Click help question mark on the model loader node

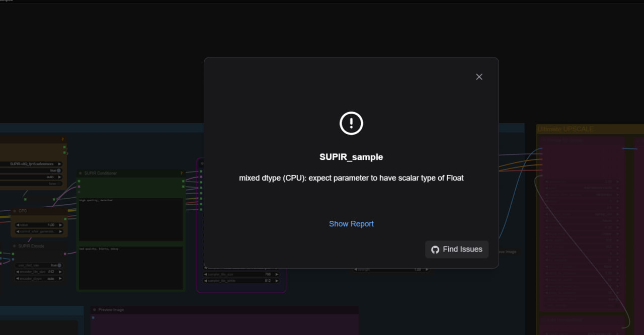[x=62, y=139]
